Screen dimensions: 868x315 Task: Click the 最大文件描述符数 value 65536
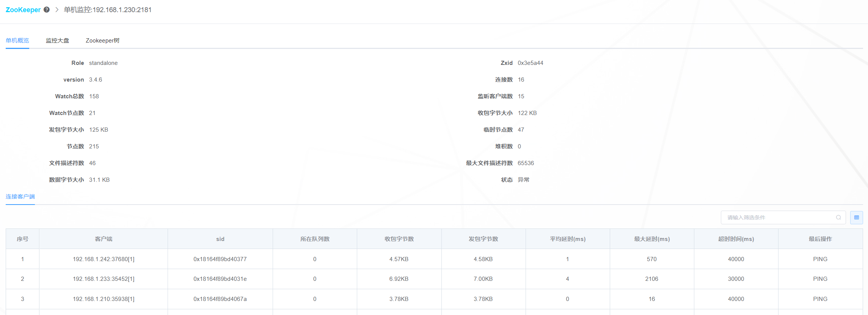click(526, 163)
